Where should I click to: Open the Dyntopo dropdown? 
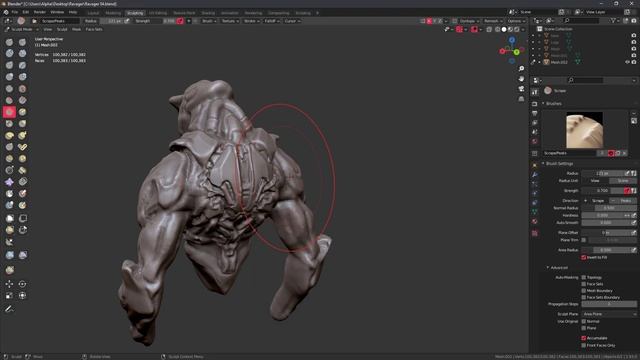point(469,21)
